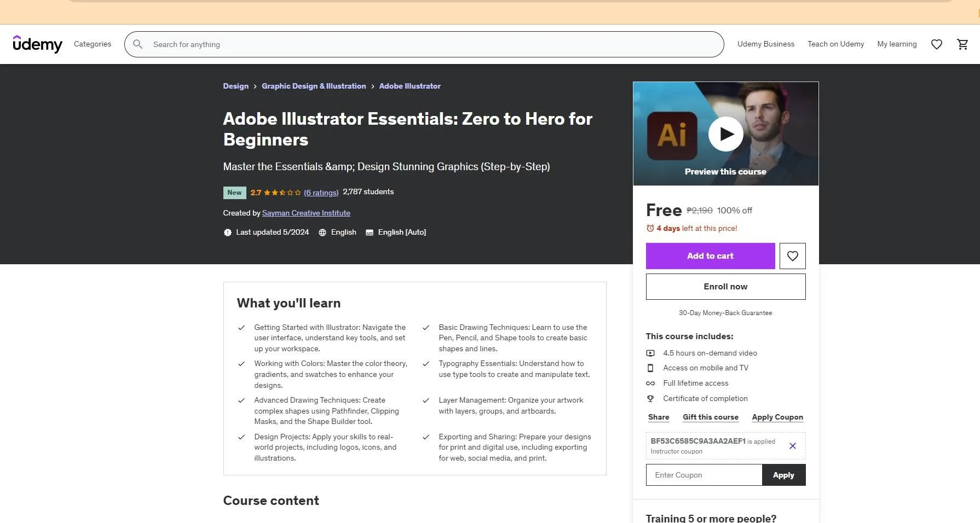Click the globe language icon

322,233
